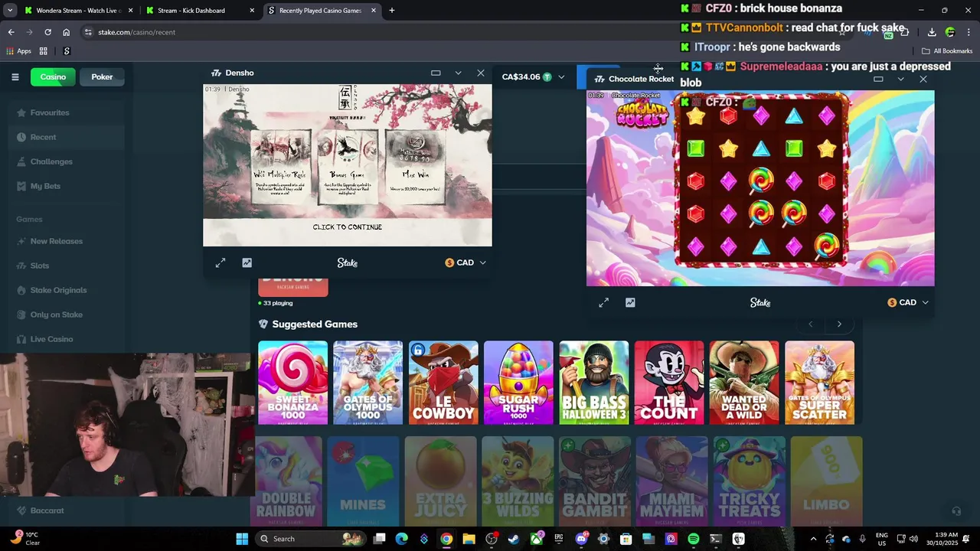This screenshot has height=551, width=980.
Task: Open Gates of Olympus Super Scatter
Action: (x=819, y=383)
